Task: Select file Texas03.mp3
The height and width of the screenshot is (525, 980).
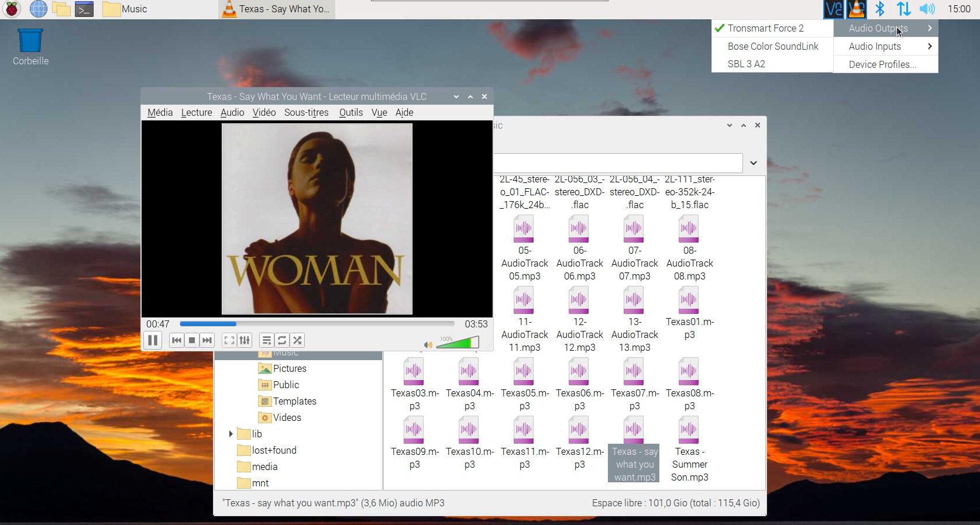Action: point(414,384)
